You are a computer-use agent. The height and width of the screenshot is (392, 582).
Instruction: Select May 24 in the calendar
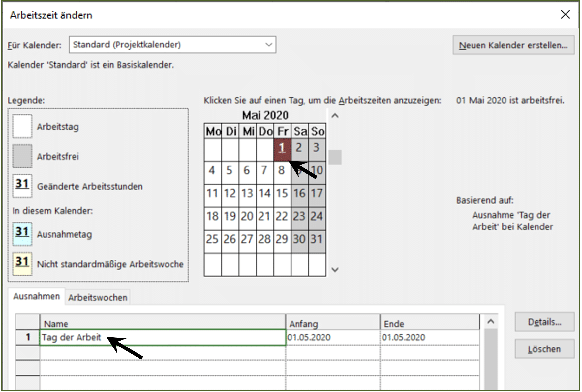(317, 219)
